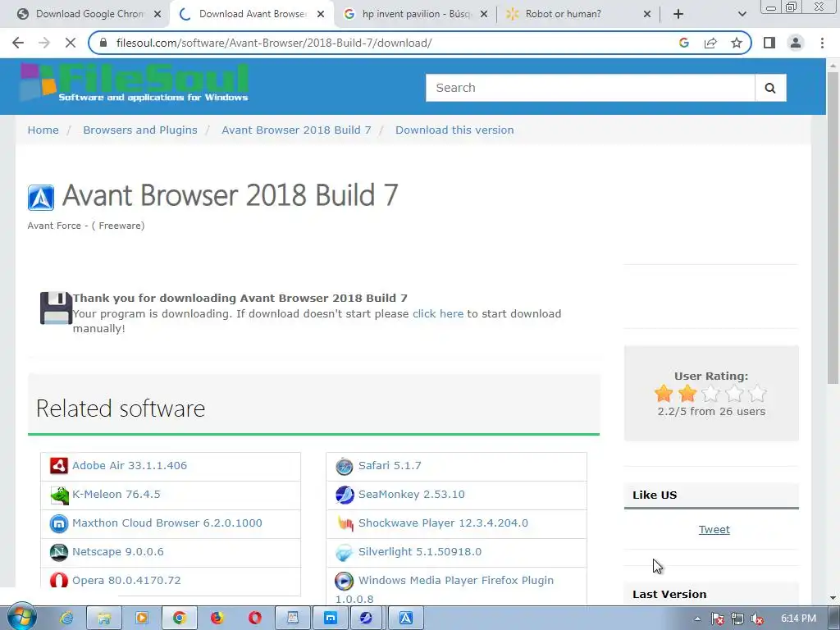
Task: Switch to Robot or human tab
Action: tap(563, 14)
